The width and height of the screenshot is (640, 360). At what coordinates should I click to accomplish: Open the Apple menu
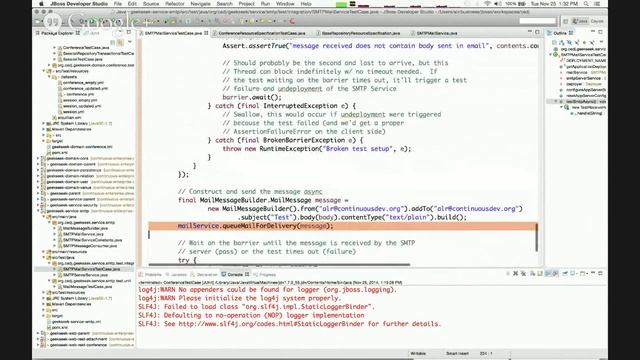[x=41, y=4]
